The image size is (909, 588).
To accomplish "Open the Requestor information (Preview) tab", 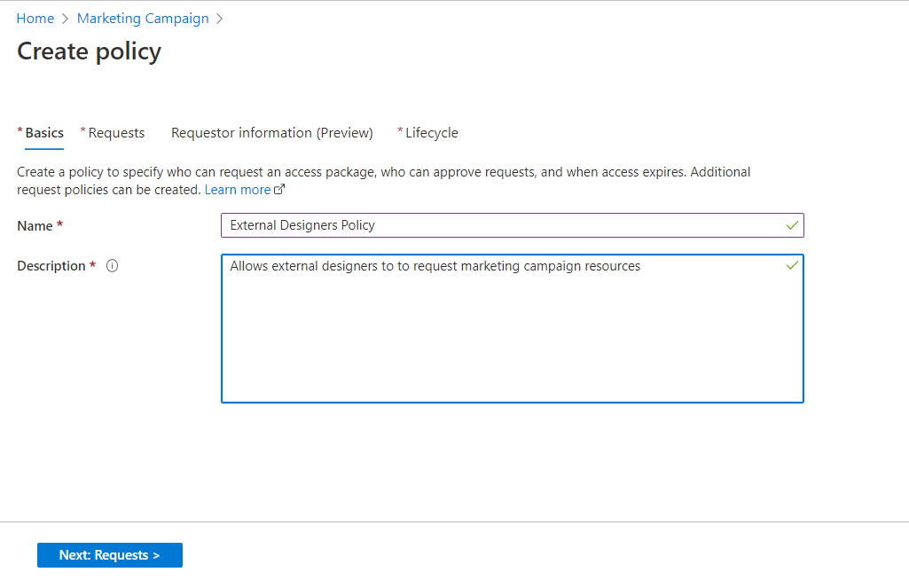I will (272, 133).
